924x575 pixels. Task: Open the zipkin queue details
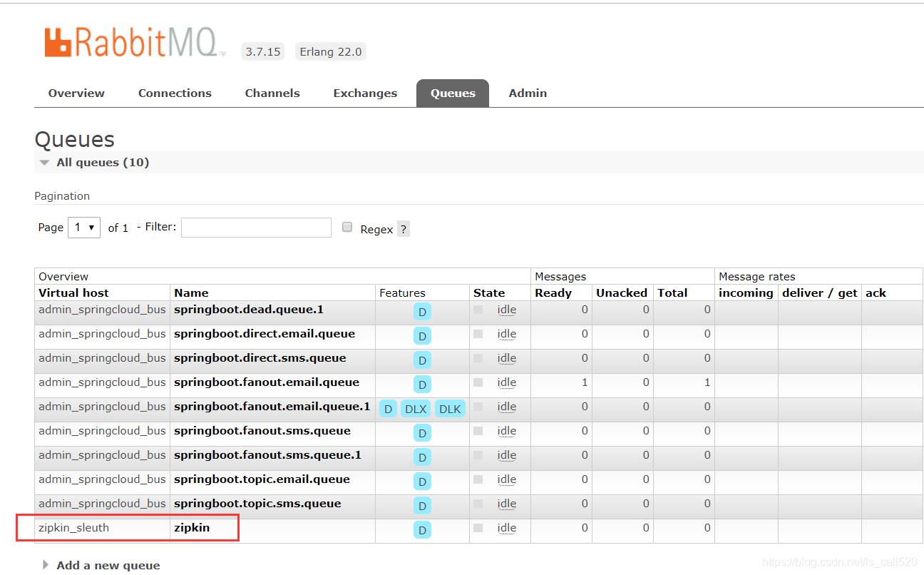click(x=191, y=528)
